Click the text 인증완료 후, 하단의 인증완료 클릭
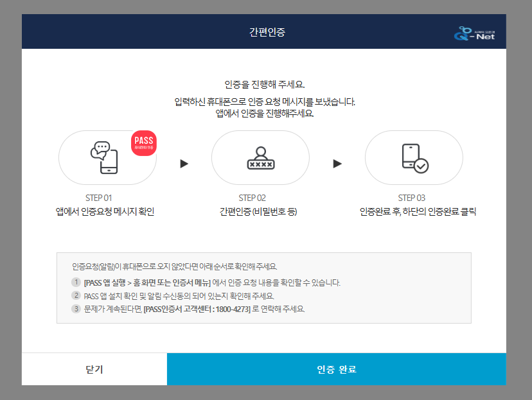The width and height of the screenshot is (532, 400). [418, 211]
